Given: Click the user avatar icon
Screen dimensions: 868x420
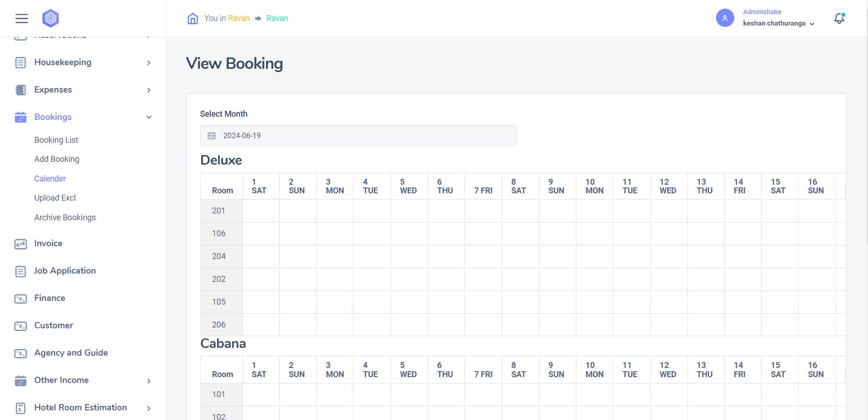Looking at the screenshot, I should [x=725, y=18].
